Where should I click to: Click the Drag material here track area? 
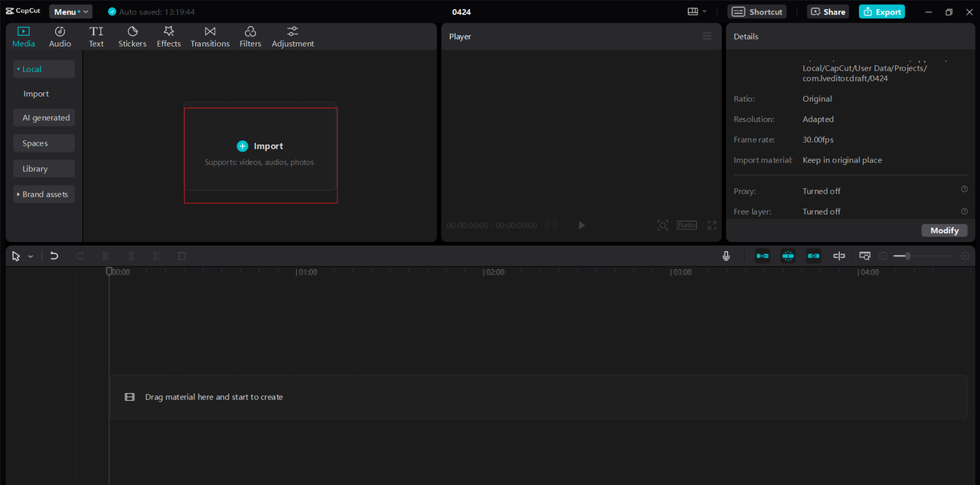(x=538, y=397)
